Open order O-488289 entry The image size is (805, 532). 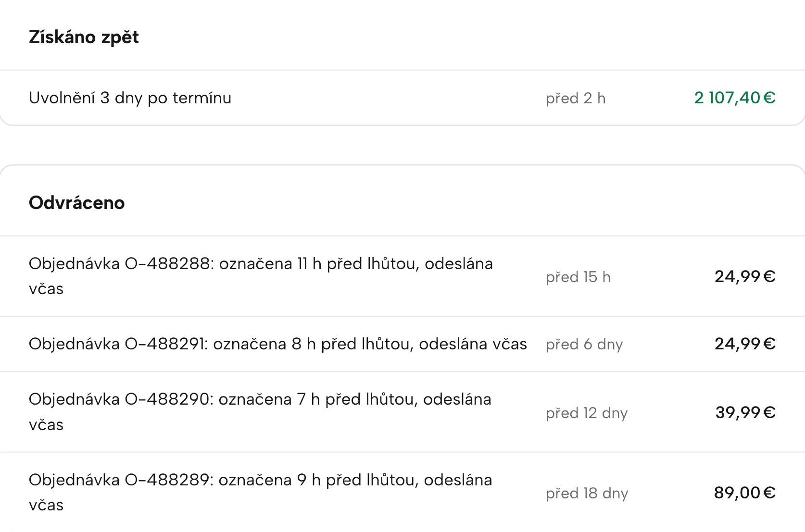pyautogui.click(x=402, y=492)
